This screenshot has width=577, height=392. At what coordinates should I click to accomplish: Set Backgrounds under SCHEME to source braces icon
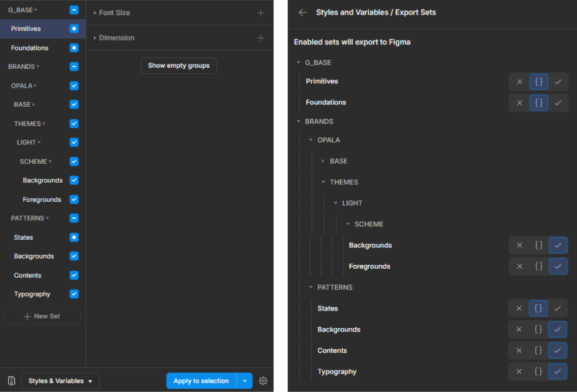tap(538, 245)
